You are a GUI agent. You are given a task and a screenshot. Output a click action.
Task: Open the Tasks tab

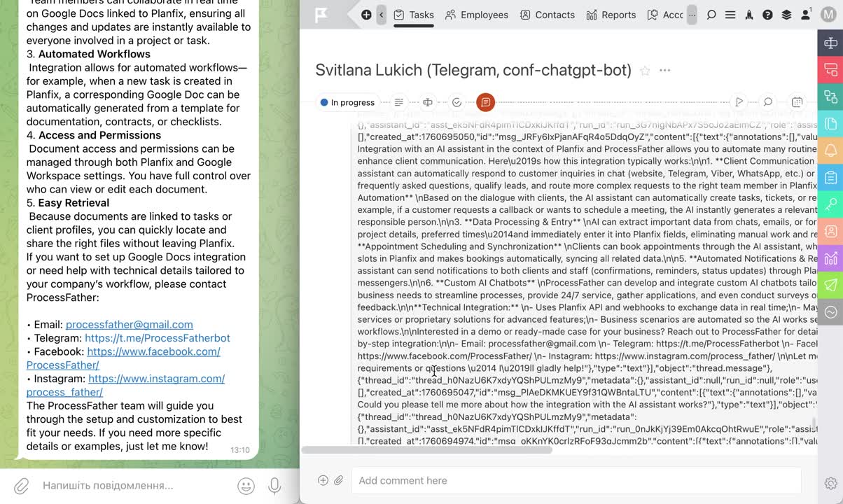414,15
